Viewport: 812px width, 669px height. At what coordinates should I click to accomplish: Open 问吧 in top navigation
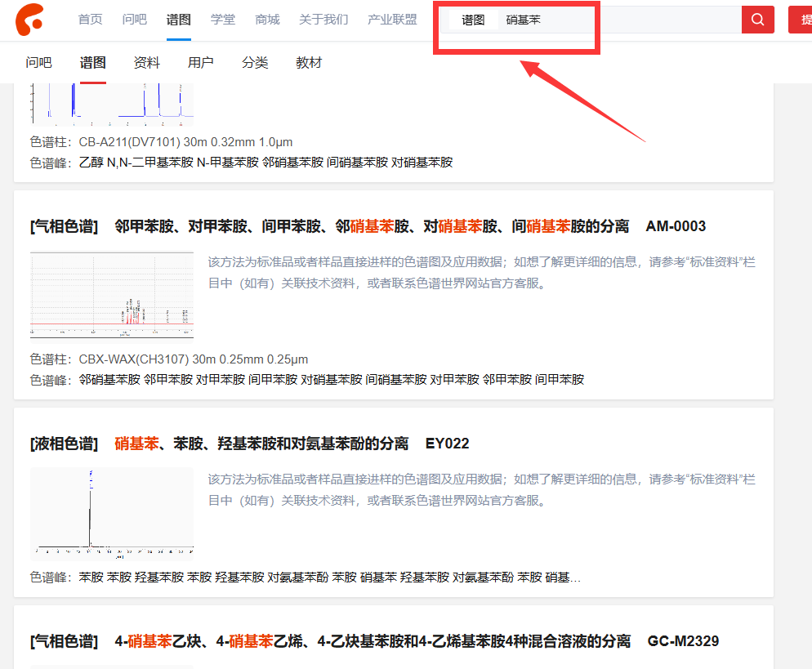pos(135,20)
